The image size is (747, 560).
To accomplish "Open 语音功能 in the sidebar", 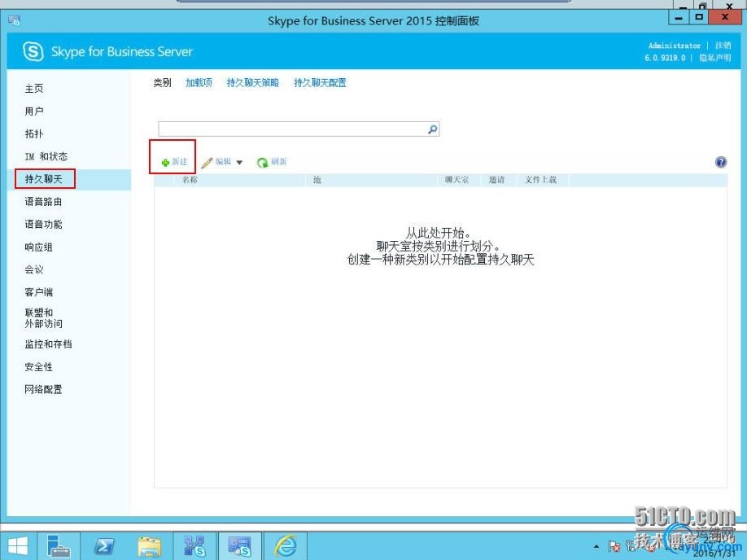I will point(43,225).
